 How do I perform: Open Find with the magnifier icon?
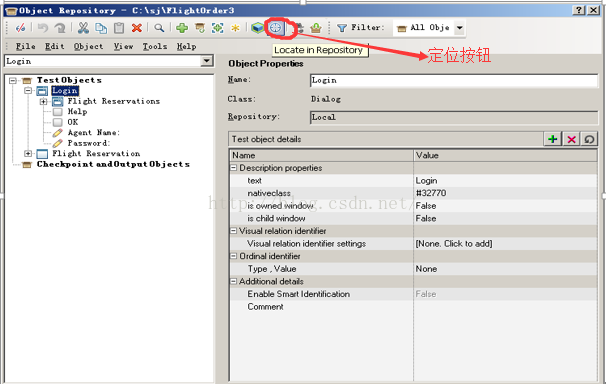click(159, 28)
